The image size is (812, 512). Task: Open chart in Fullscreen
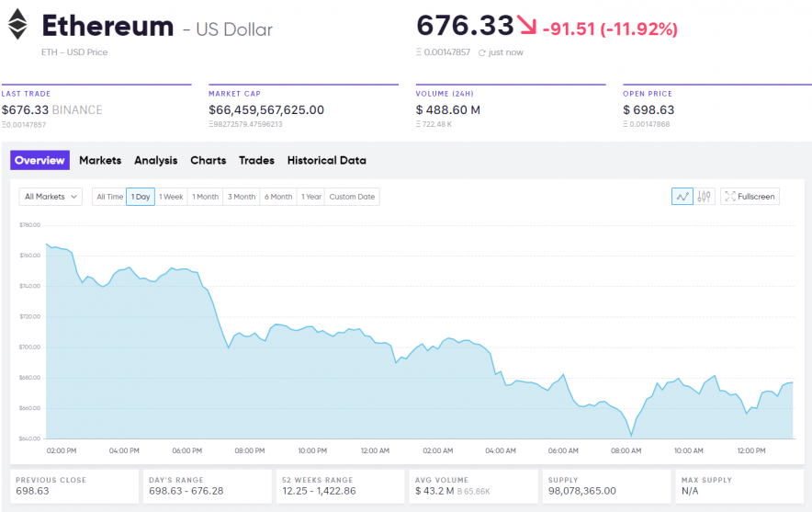click(x=750, y=197)
